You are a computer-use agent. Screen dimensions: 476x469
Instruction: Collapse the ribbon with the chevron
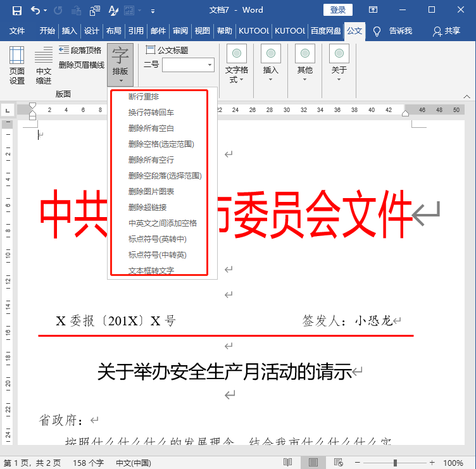(467, 97)
